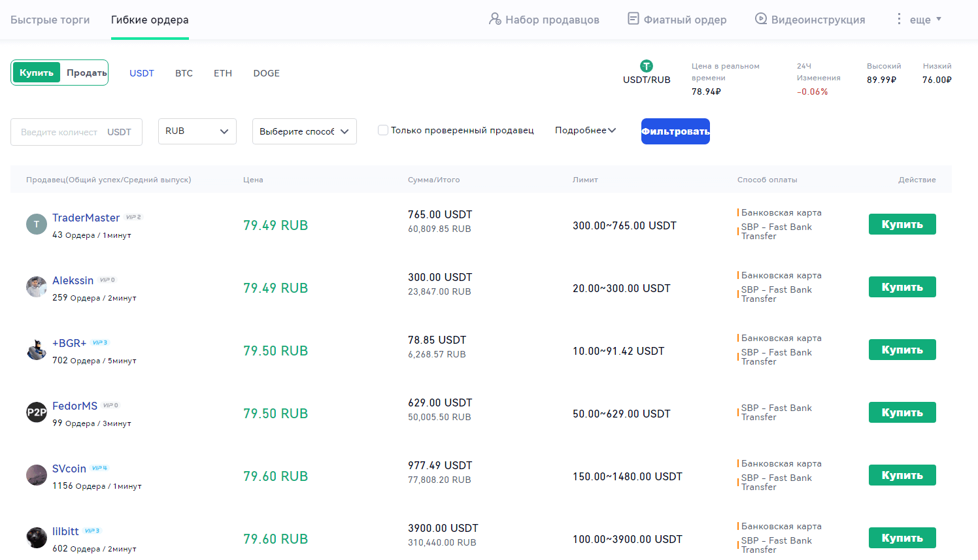Click the Видеоинструкция play icon
The image size is (978, 560).
(x=760, y=19)
